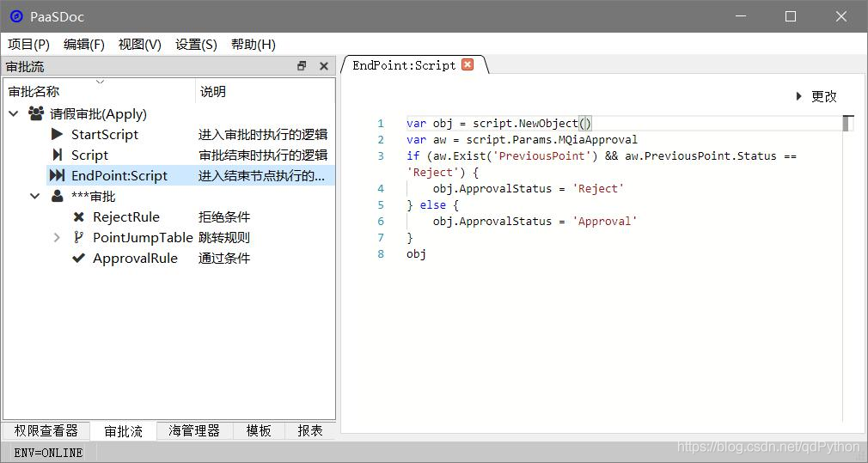Expand the 更改 disclosure triangle
This screenshot has height=463, width=868.
(798, 96)
